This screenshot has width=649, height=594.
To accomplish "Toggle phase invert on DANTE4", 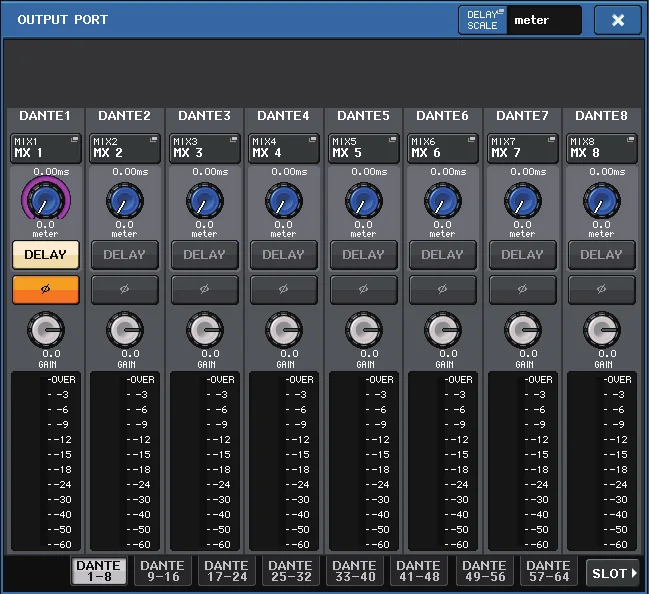I will (x=284, y=289).
